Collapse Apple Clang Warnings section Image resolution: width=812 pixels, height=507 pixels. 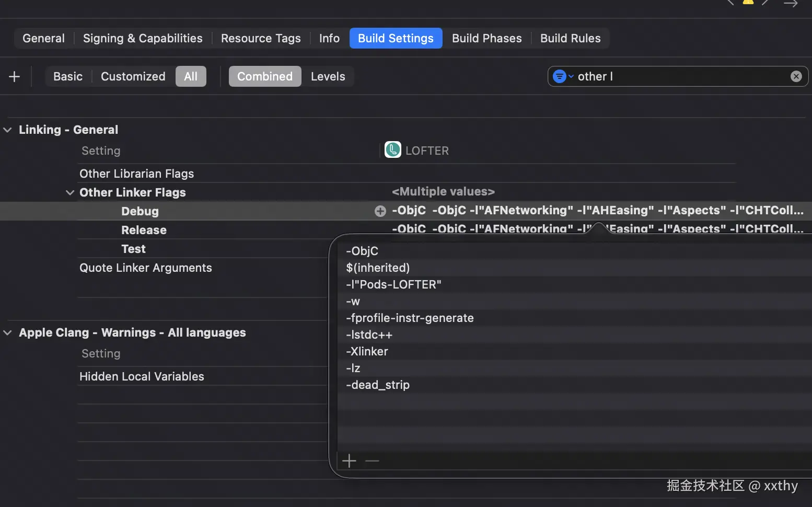click(7, 332)
